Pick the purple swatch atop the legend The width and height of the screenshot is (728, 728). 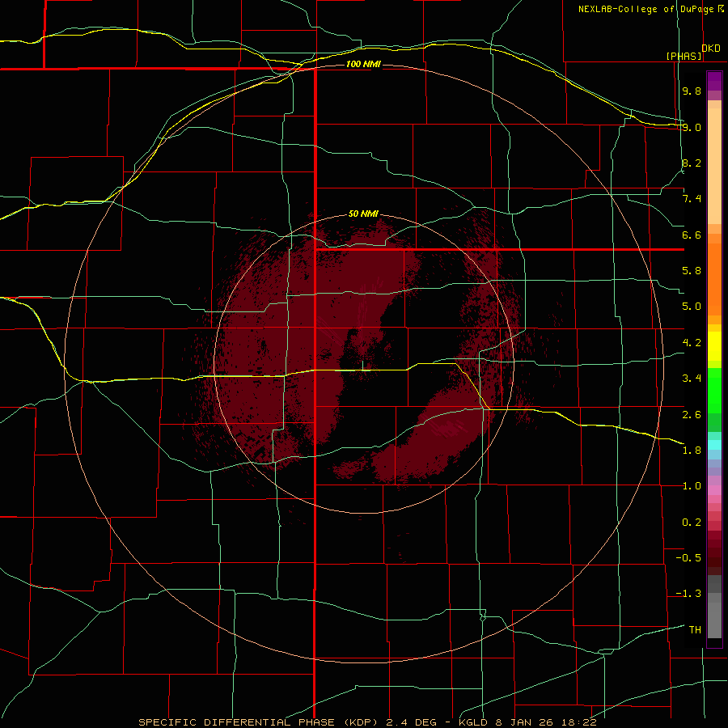[714, 81]
